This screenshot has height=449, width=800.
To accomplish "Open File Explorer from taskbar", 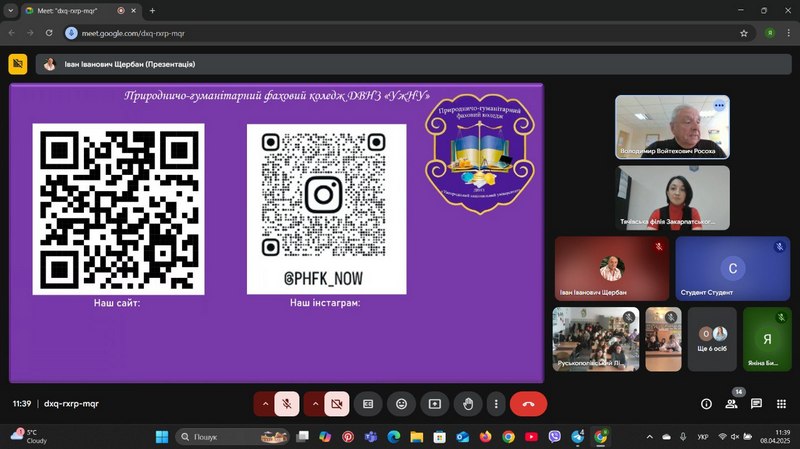I will (x=417, y=437).
